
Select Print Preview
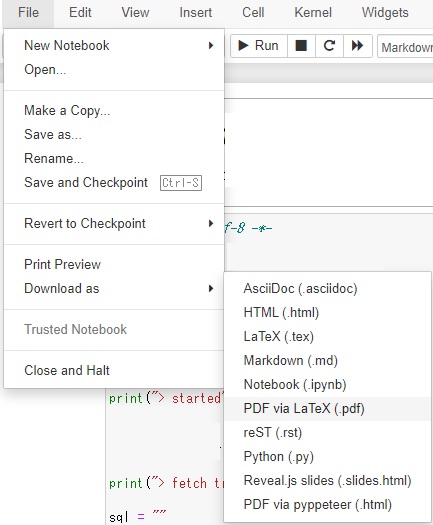point(114,264)
